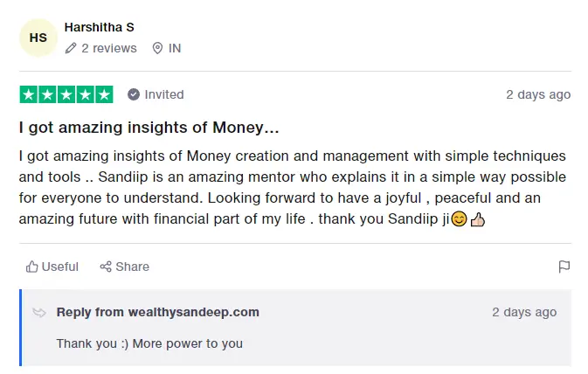Click the Invited checkmark badge icon

tap(134, 94)
